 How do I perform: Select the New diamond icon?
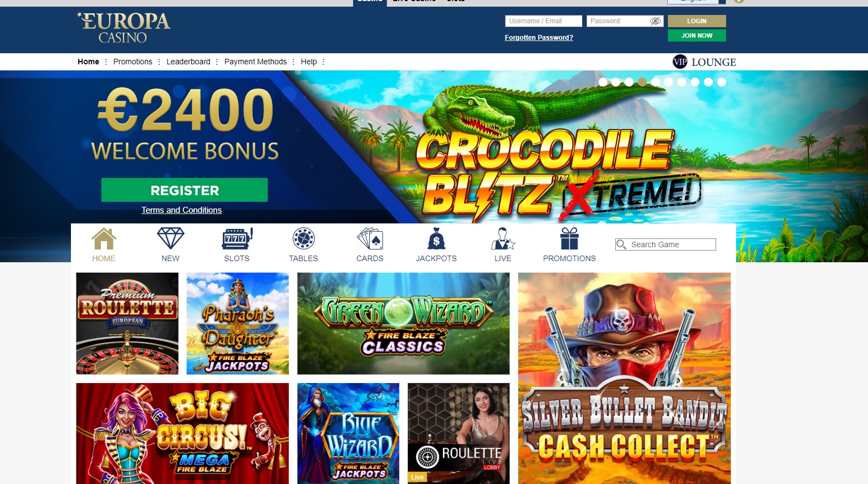tap(170, 238)
